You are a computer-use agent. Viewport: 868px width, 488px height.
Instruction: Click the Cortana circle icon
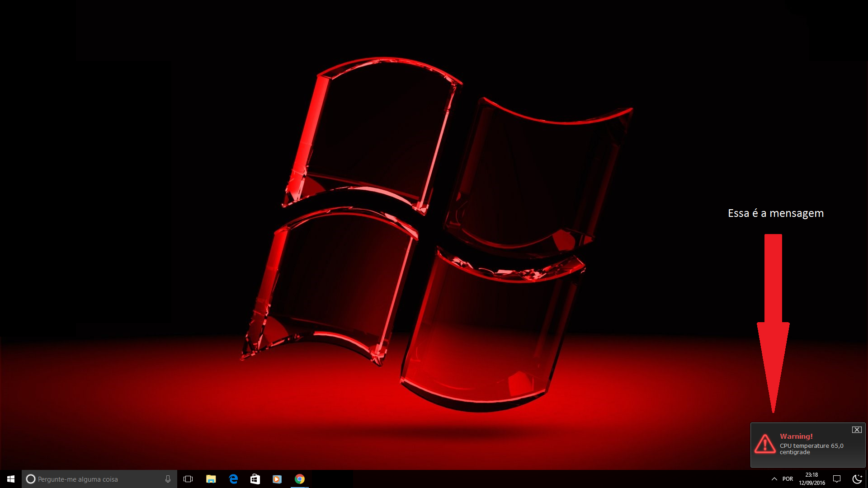(x=30, y=479)
